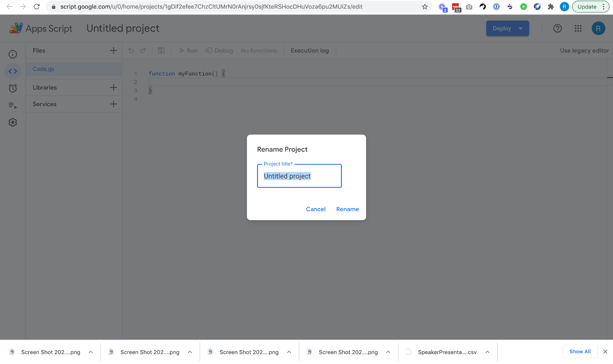Click the Undo arrow in editor toolbar
Viewport: 613px width, 364px height.
131,51
